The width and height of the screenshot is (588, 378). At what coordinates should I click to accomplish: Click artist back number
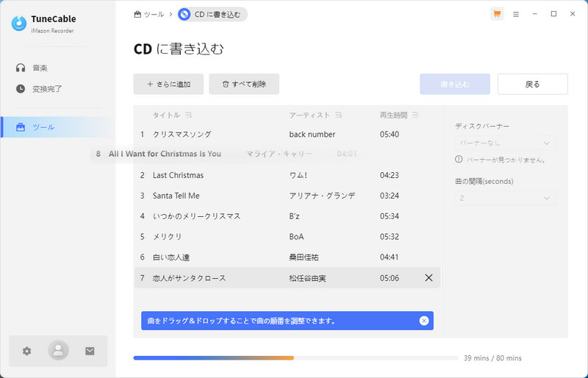pos(312,135)
